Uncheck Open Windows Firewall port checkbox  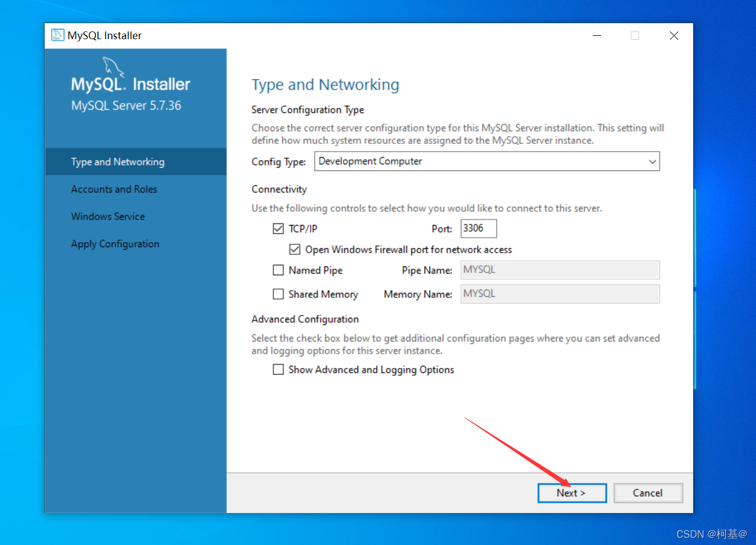pos(295,249)
